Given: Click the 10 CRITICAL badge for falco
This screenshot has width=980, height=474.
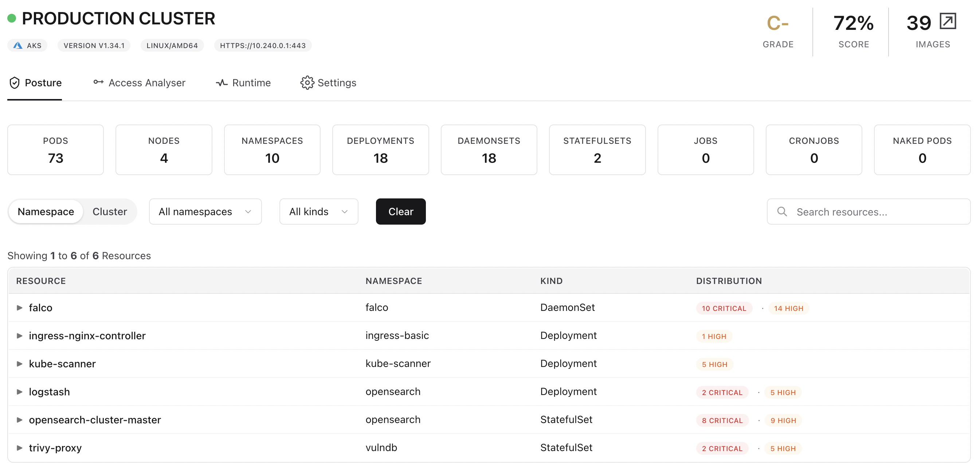Looking at the screenshot, I should 724,308.
